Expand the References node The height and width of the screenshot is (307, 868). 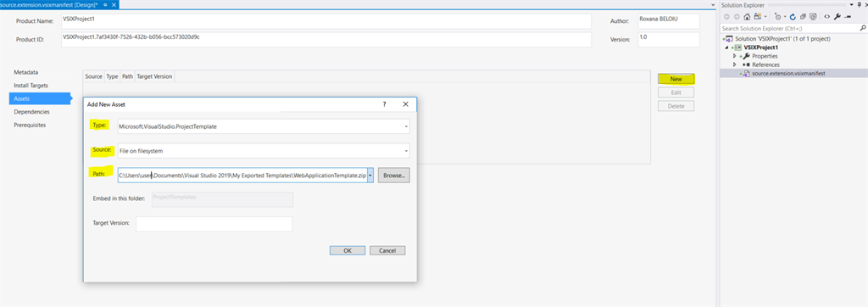tap(735, 64)
